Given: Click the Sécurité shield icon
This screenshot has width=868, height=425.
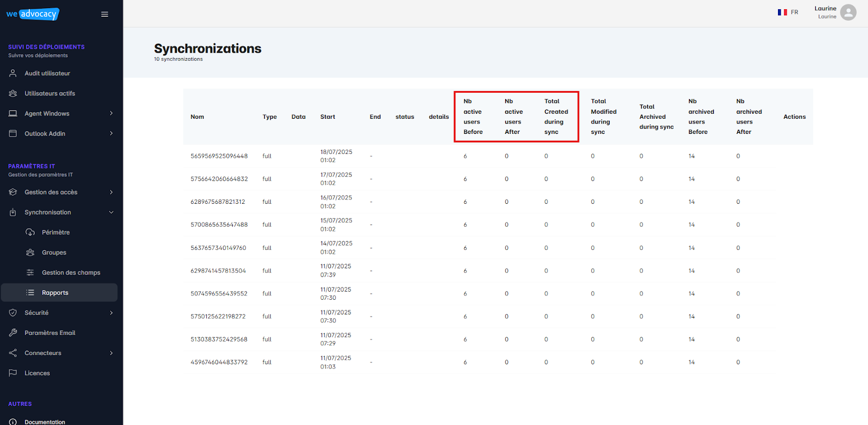Looking at the screenshot, I should click(13, 313).
